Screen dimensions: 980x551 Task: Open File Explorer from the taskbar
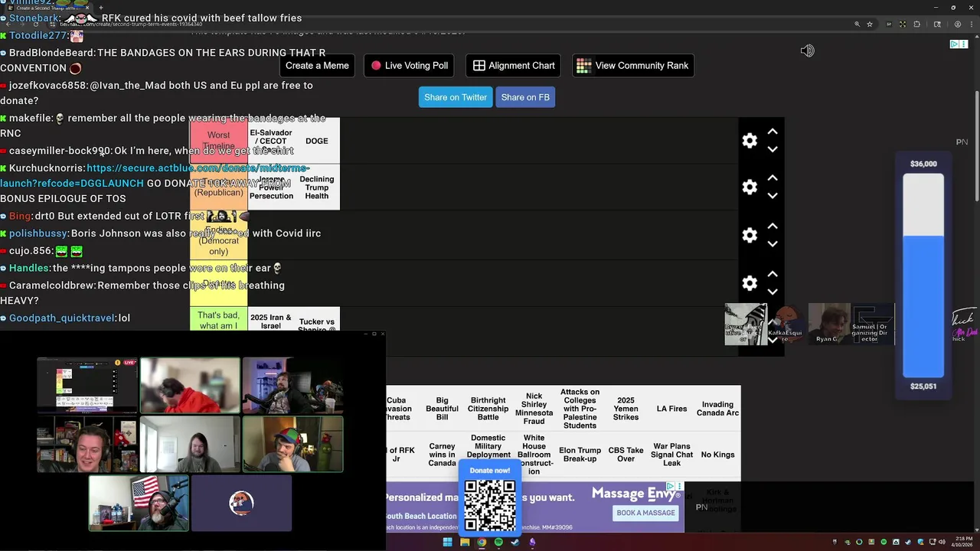click(465, 543)
